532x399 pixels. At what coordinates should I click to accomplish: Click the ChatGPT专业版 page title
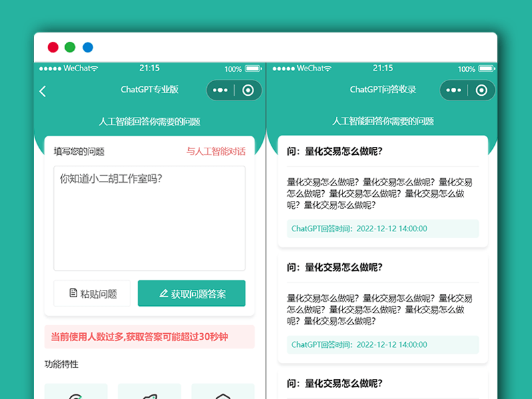pyautogui.click(x=150, y=90)
